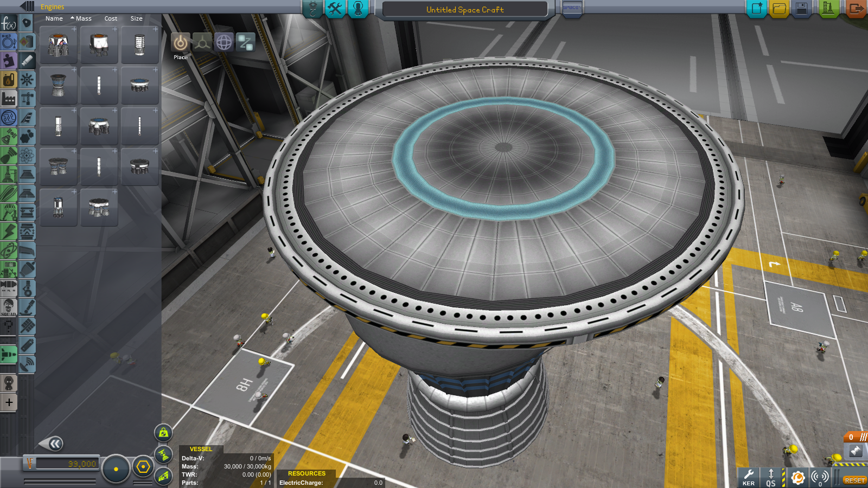Select the green parachute category icon
The width and height of the screenshot is (868, 488).
pos(9,213)
